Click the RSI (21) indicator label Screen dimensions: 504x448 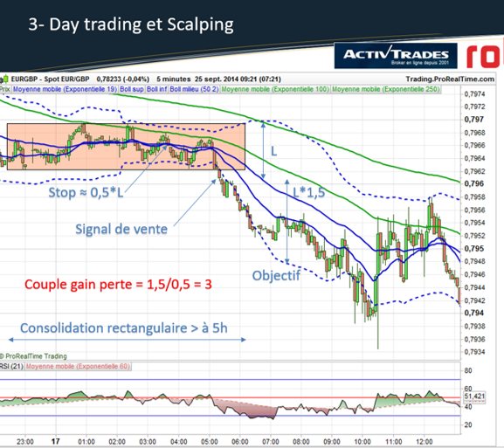coord(11,367)
